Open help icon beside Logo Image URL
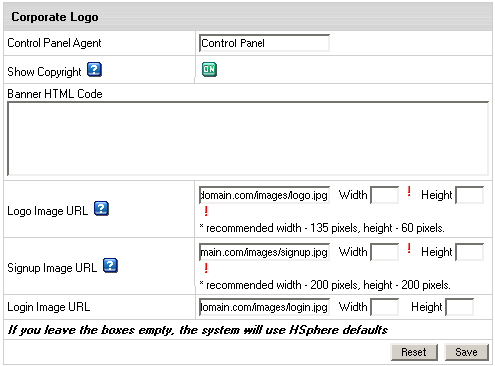The image size is (495, 366). (x=101, y=209)
